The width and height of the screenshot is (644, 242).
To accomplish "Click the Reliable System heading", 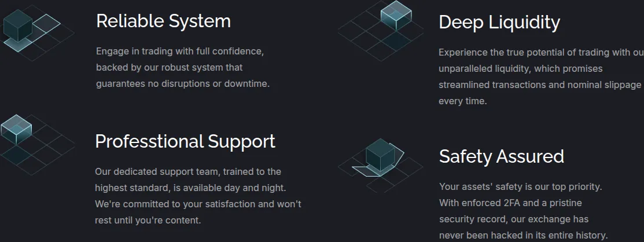I will [164, 21].
